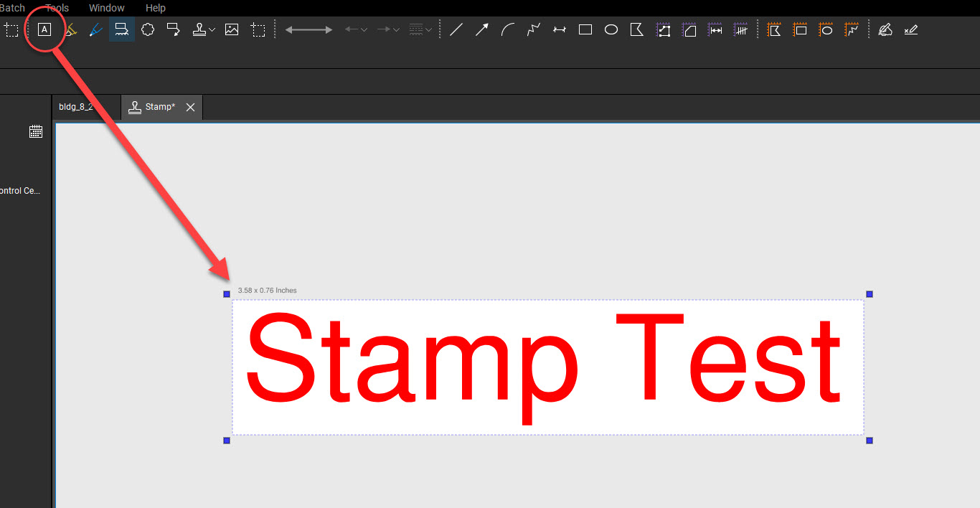This screenshot has height=508, width=980.
Task: Choose the Arc tool
Action: click(508, 29)
